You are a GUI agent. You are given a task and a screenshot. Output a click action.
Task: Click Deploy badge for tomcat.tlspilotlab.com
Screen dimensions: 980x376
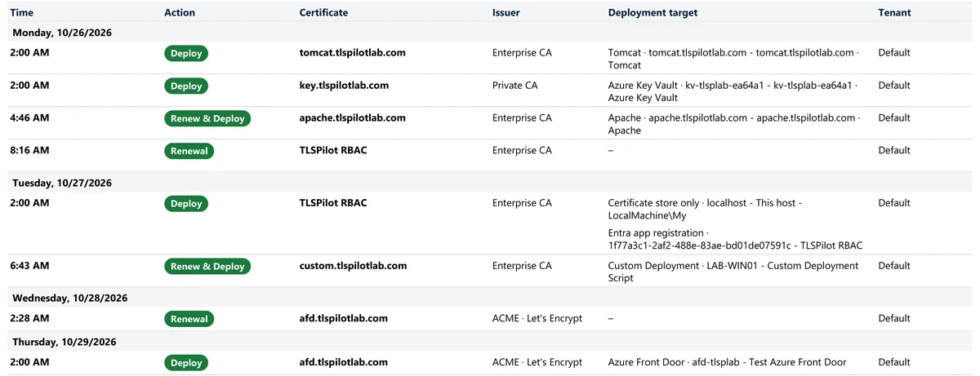(x=186, y=53)
